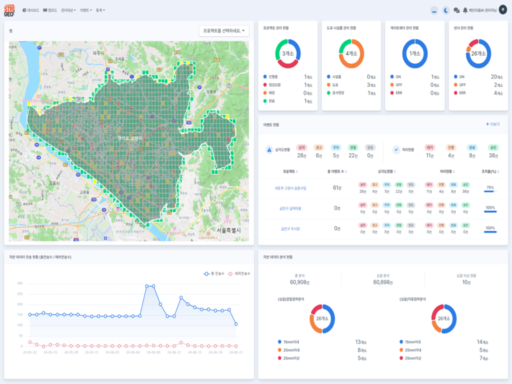This screenshot has width=512, height=384.
Task: Click the STR GEO logo in header
Action: [9, 10]
